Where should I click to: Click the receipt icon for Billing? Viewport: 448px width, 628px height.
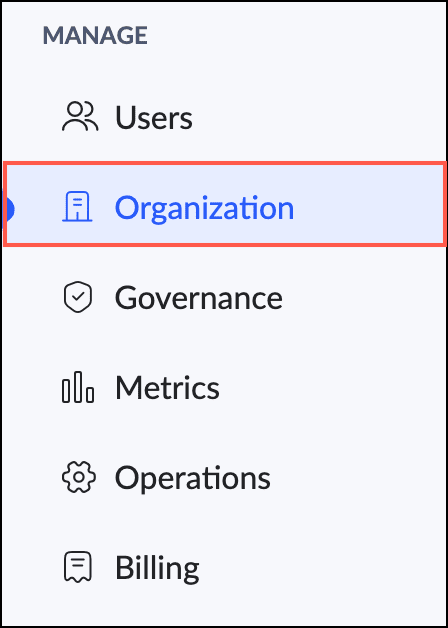78,567
